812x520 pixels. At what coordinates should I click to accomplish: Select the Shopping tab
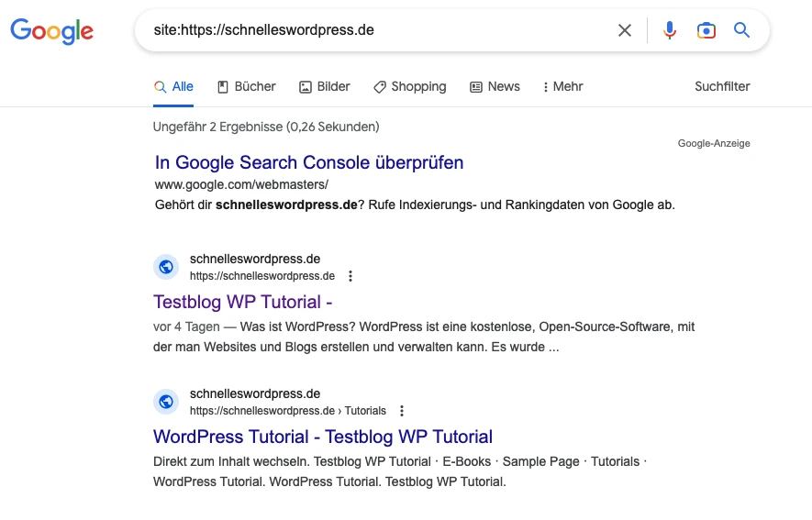coord(409,86)
